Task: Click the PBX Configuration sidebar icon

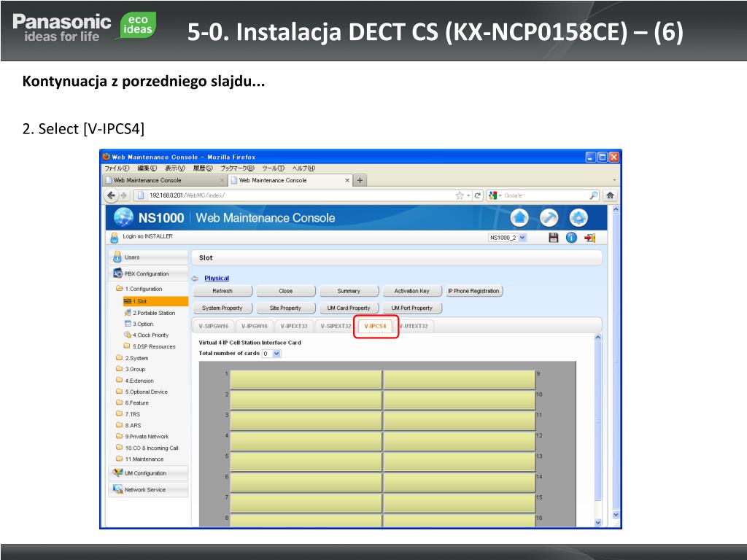Action: click(117, 273)
